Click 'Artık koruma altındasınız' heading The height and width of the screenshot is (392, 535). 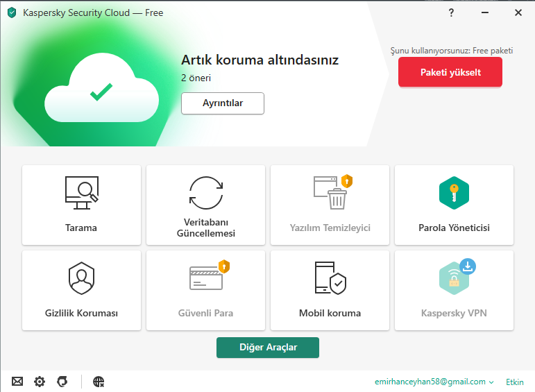pos(260,60)
